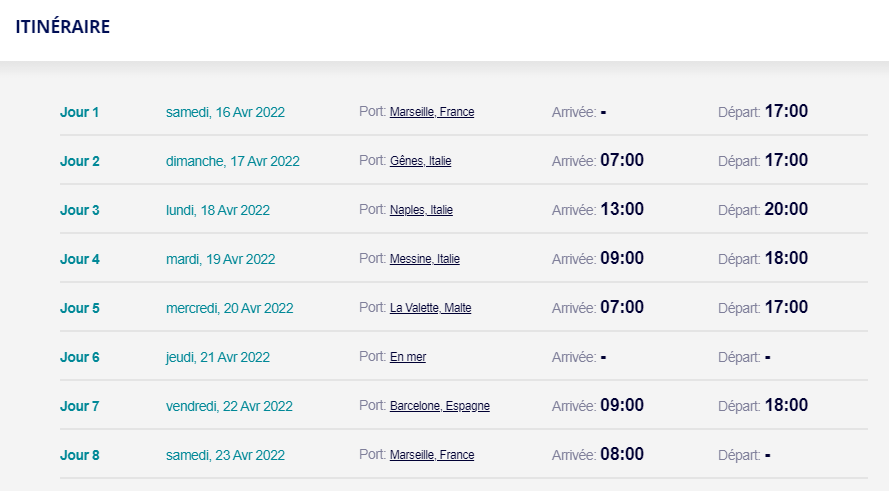Image resolution: width=889 pixels, height=491 pixels.
Task: Click the date jeudi, 21 Avr 2022
Action: pos(218,357)
